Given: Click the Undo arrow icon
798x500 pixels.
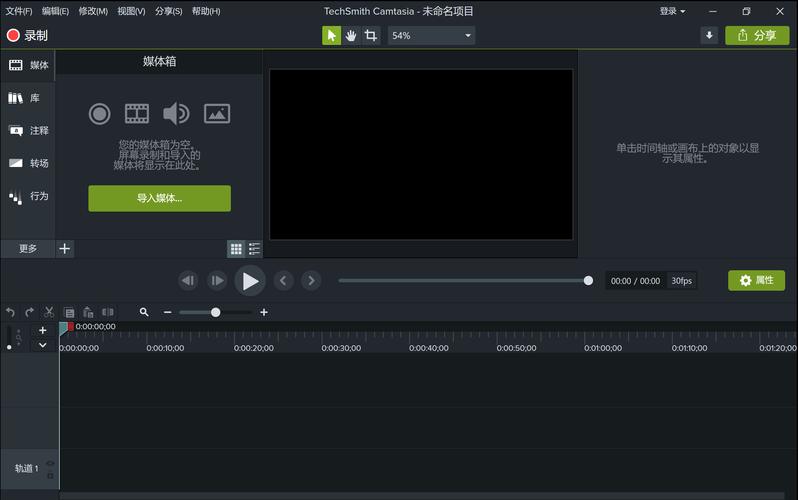Looking at the screenshot, I should tap(10, 312).
